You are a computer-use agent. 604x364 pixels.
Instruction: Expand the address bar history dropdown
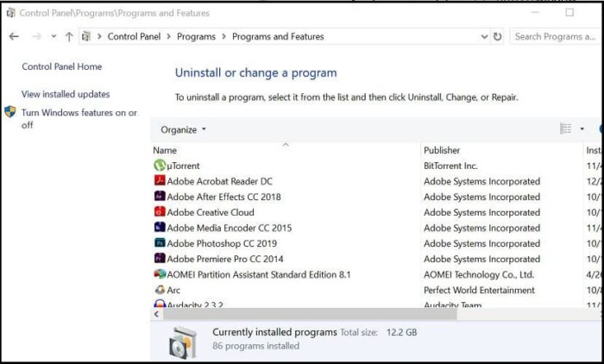click(484, 36)
